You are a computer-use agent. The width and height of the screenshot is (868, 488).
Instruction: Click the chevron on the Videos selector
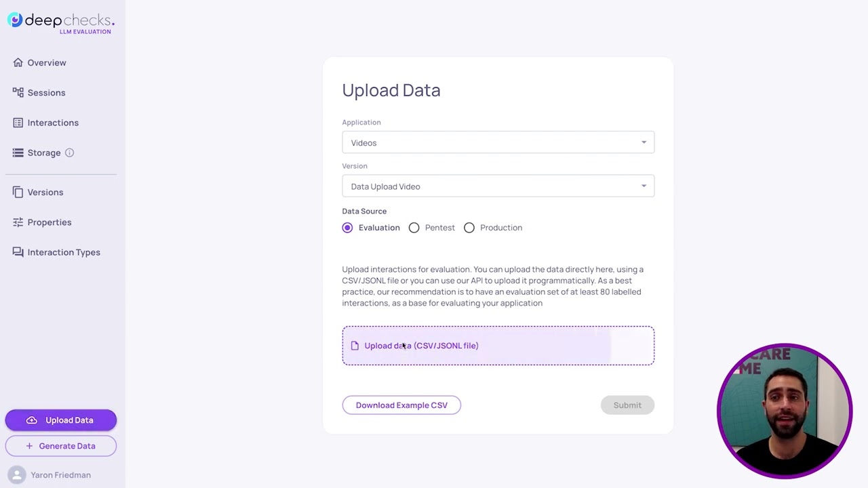pyautogui.click(x=644, y=142)
